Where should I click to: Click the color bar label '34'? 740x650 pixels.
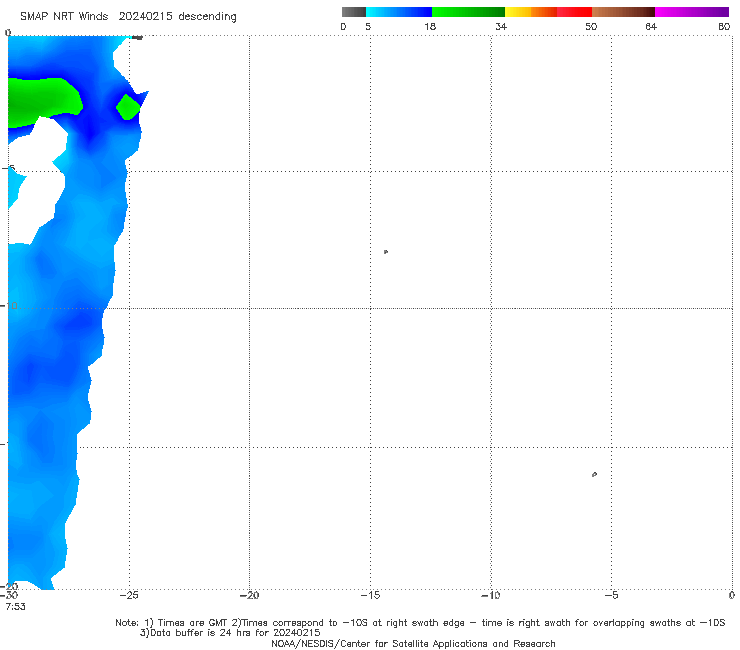[501, 27]
